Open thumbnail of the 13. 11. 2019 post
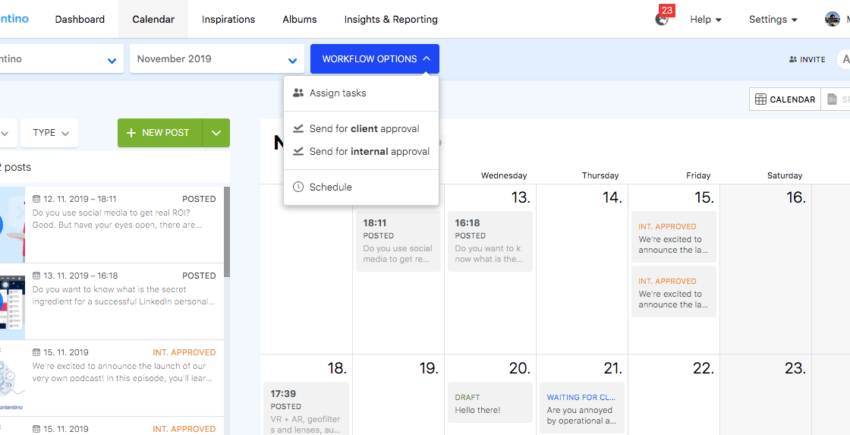 (12, 302)
